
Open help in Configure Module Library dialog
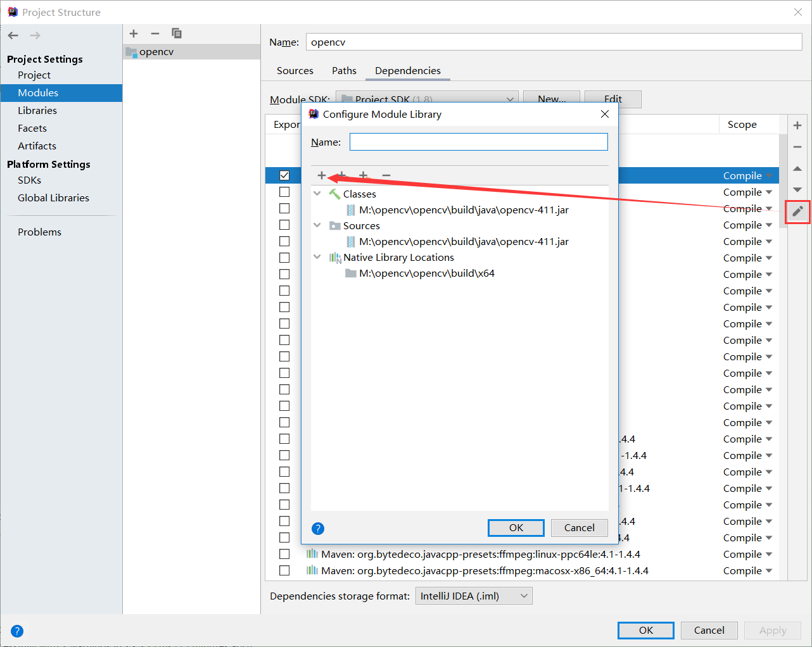[x=318, y=529]
